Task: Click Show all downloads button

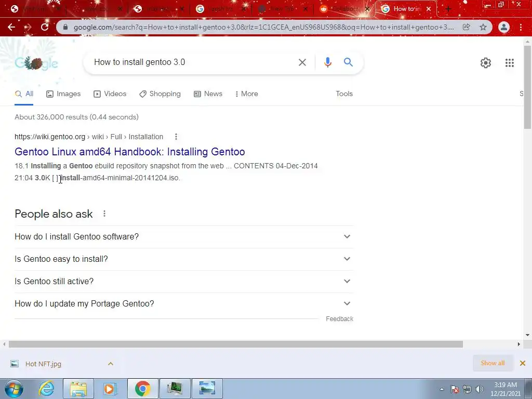Action: point(493,363)
